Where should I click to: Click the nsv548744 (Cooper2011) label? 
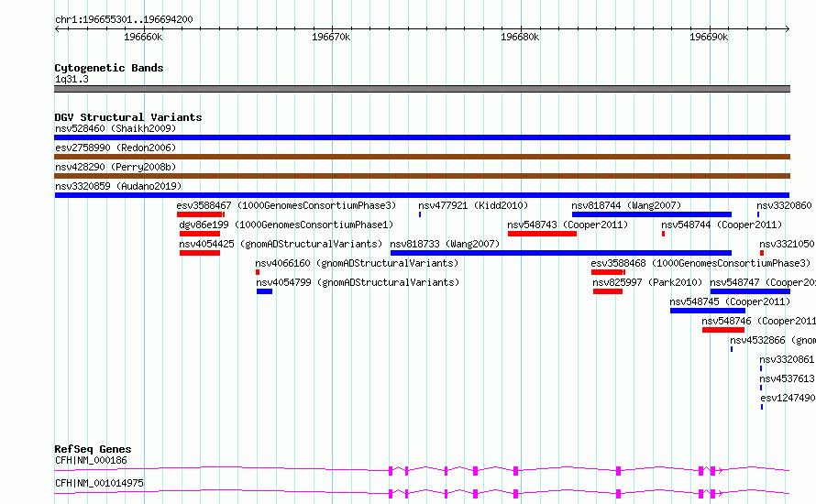(722, 225)
